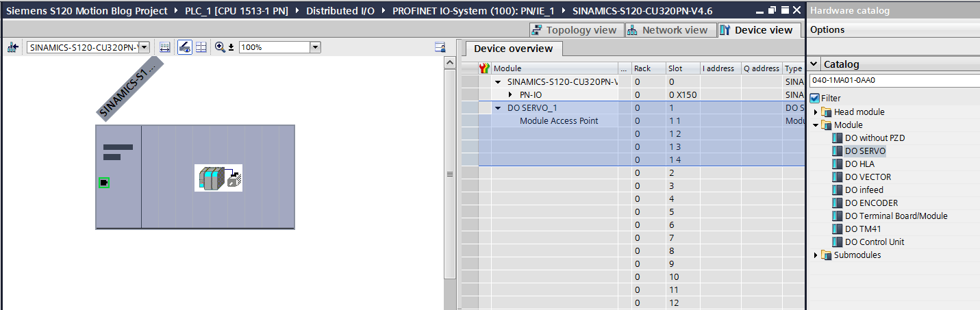Viewport: 980px width, 310px height.
Task: Click the DO VECTOR module icon
Action: pyautogui.click(x=837, y=177)
